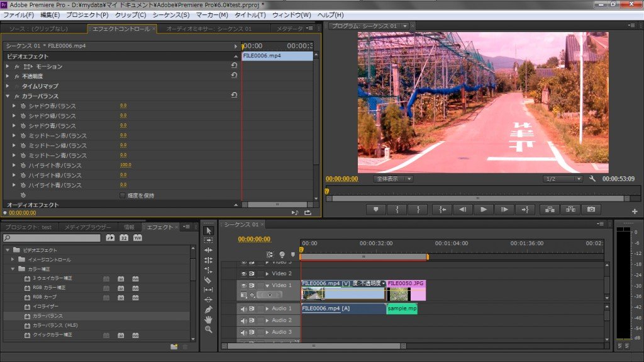Toggle the 輝度を保持 checkbox
Screen dimensions: 644x362
[x=122, y=195]
